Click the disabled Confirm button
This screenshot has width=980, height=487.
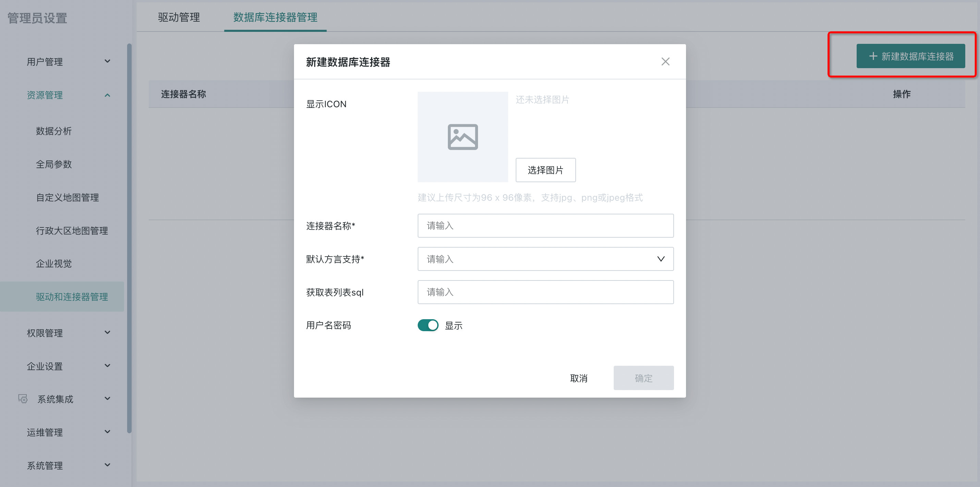pyautogui.click(x=643, y=378)
